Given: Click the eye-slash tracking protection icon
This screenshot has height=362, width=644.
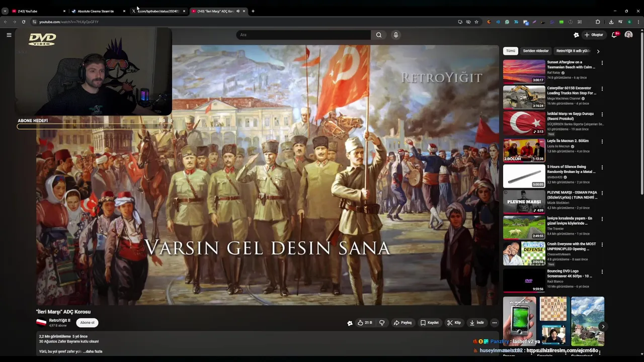Looking at the screenshot, I should tap(468, 22).
